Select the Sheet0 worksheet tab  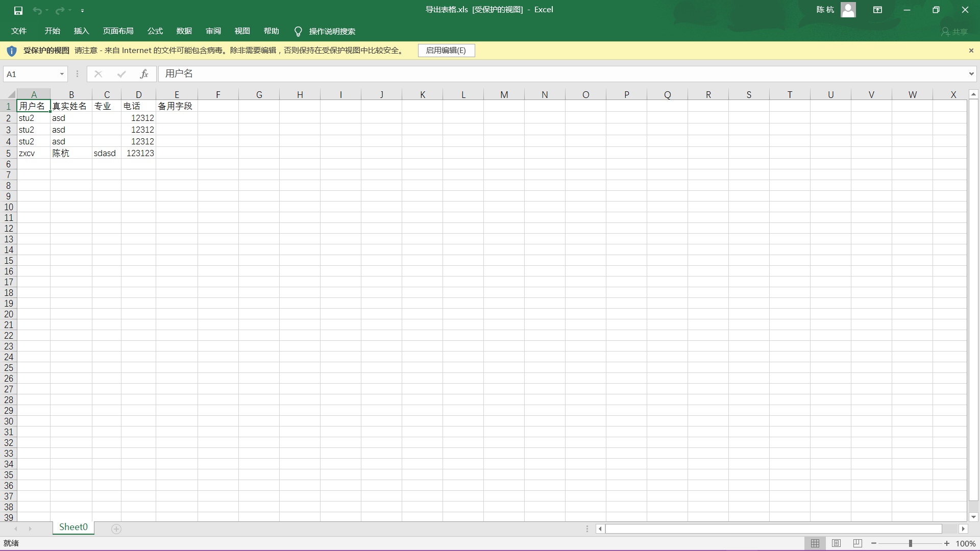pos(73,527)
